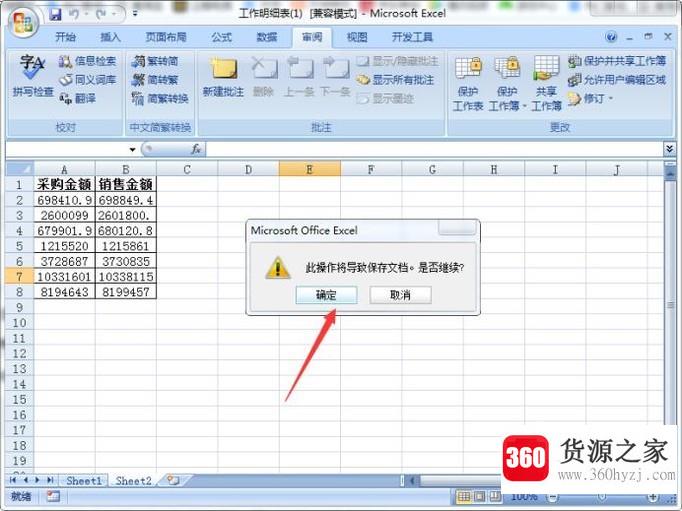The width and height of the screenshot is (682, 511).
Task: Select cell with 销售金额
Action: pos(126,184)
